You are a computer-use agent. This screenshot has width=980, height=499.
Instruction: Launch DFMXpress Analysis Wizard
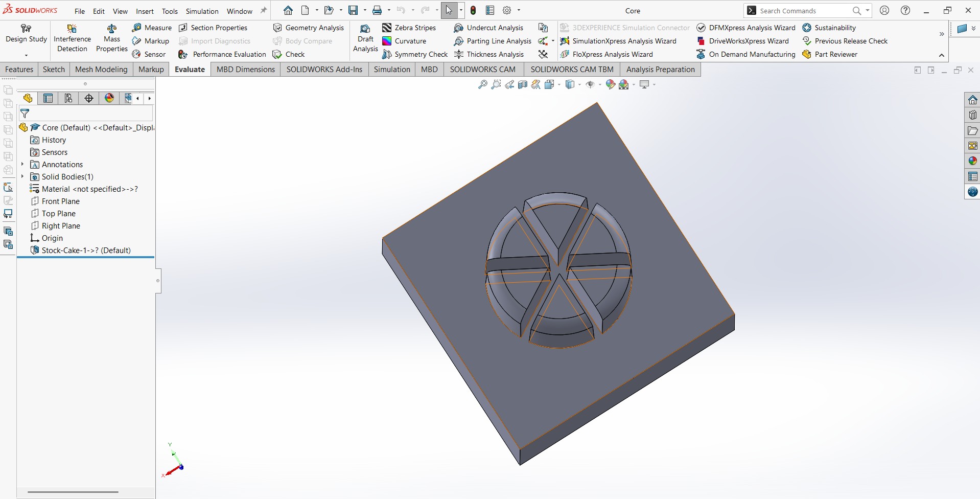[746, 28]
